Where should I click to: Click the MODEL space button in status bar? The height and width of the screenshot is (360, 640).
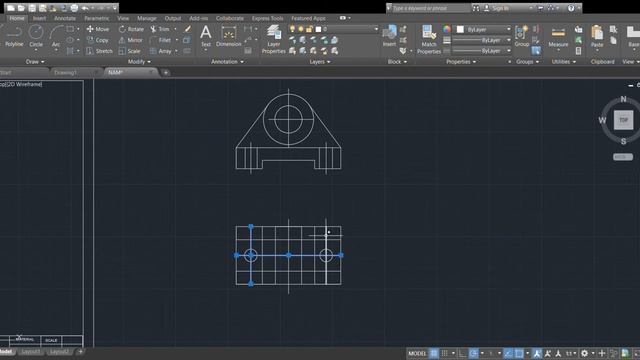[417, 353]
